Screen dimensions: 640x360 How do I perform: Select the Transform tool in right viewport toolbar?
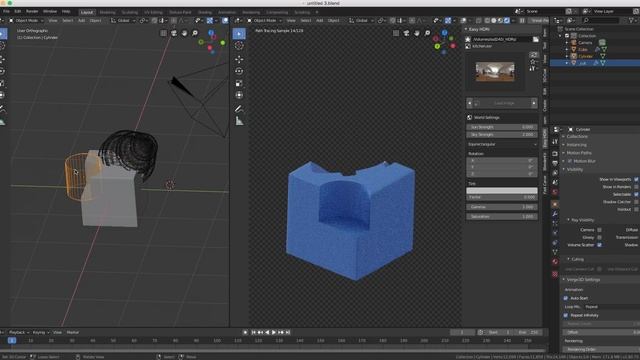tap(239, 95)
